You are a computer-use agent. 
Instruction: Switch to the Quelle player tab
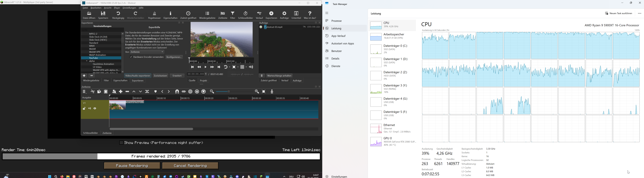[x=192, y=81]
